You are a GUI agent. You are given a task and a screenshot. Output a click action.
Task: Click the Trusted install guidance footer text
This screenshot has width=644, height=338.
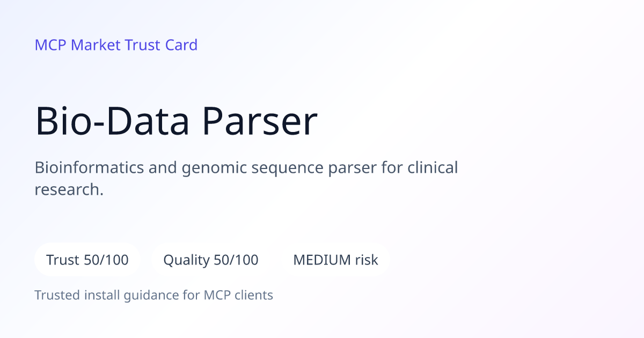pos(154,295)
